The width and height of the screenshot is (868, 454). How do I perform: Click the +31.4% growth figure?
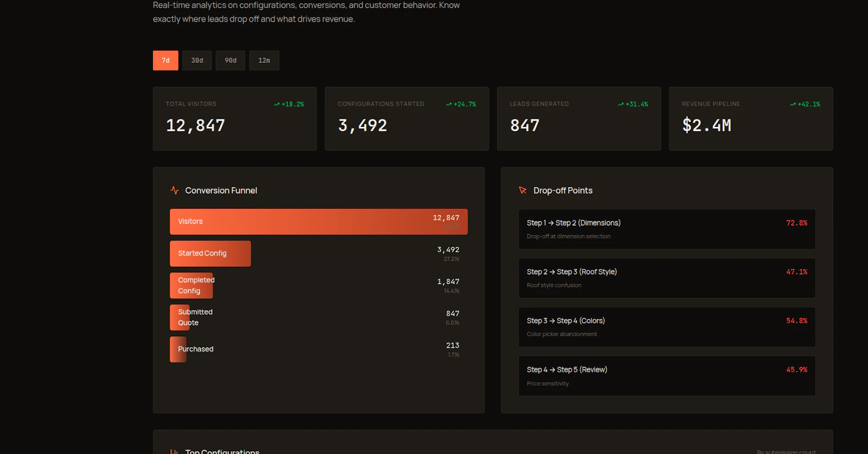coord(637,104)
